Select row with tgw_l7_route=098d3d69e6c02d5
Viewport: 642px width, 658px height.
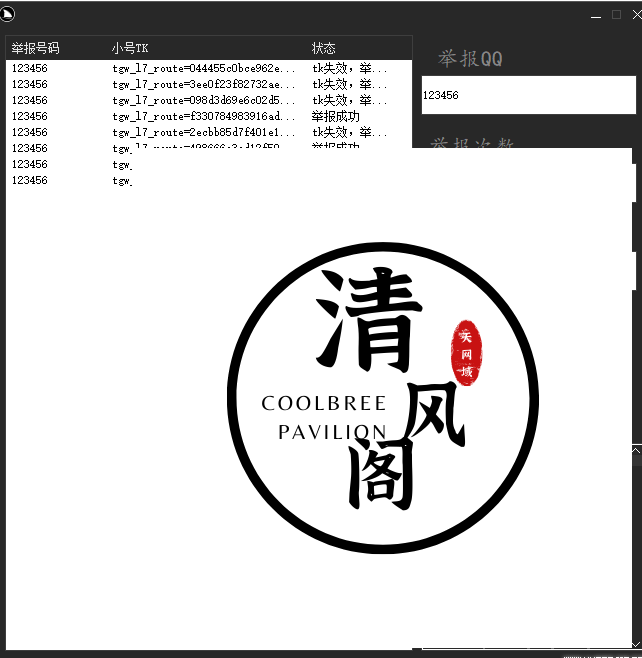coord(209,100)
